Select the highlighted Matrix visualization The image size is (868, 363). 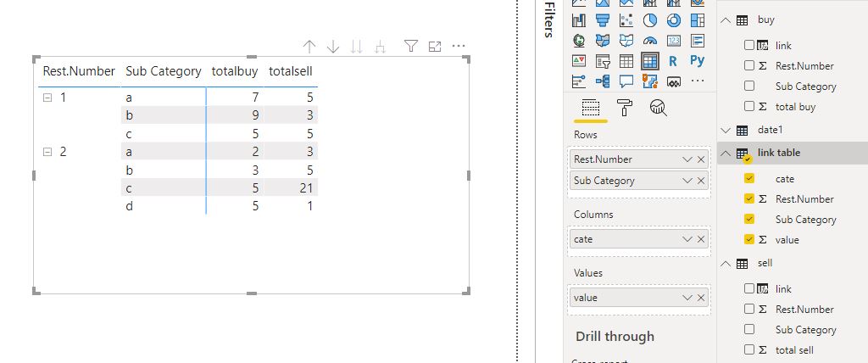pyautogui.click(x=650, y=61)
